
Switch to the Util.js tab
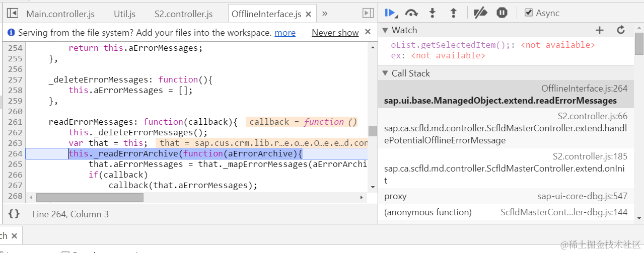pyautogui.click(x=124, y=14)
